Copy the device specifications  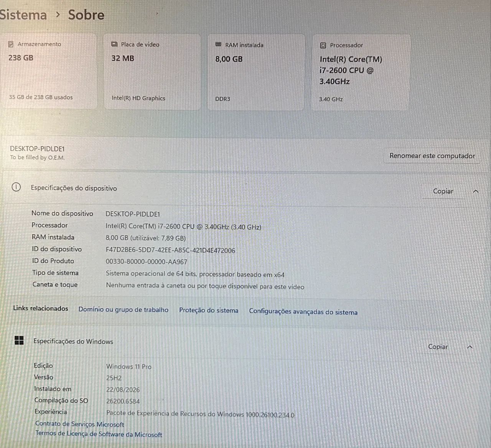pyautogui.click(x=443, y=191)
